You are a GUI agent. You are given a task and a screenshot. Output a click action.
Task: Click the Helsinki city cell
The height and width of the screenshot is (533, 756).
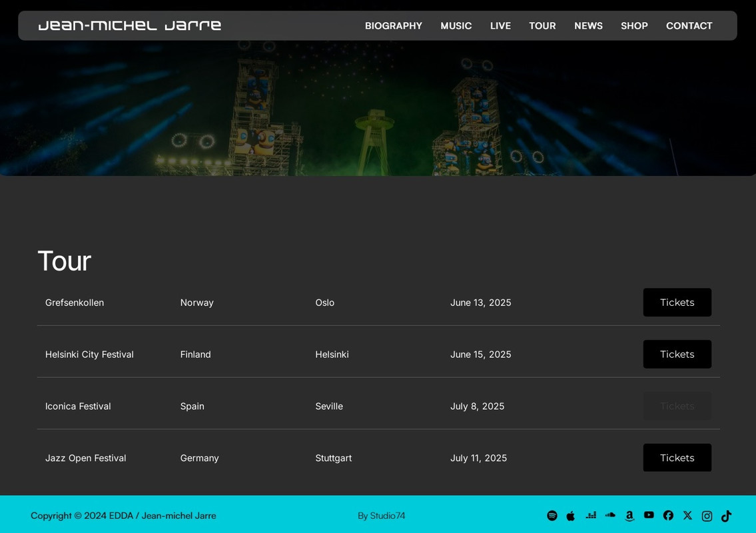point(332,354)
